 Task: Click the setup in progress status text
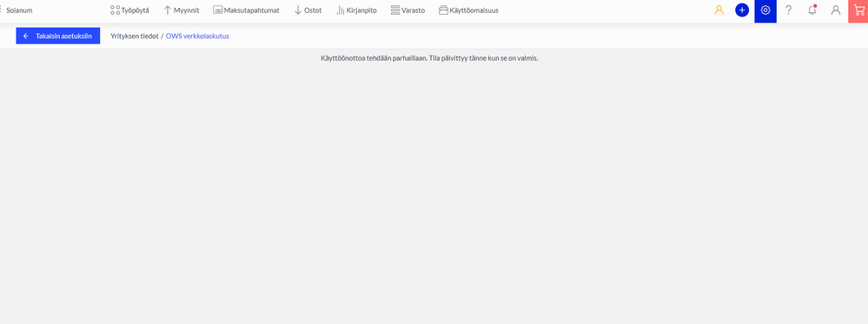429,58
